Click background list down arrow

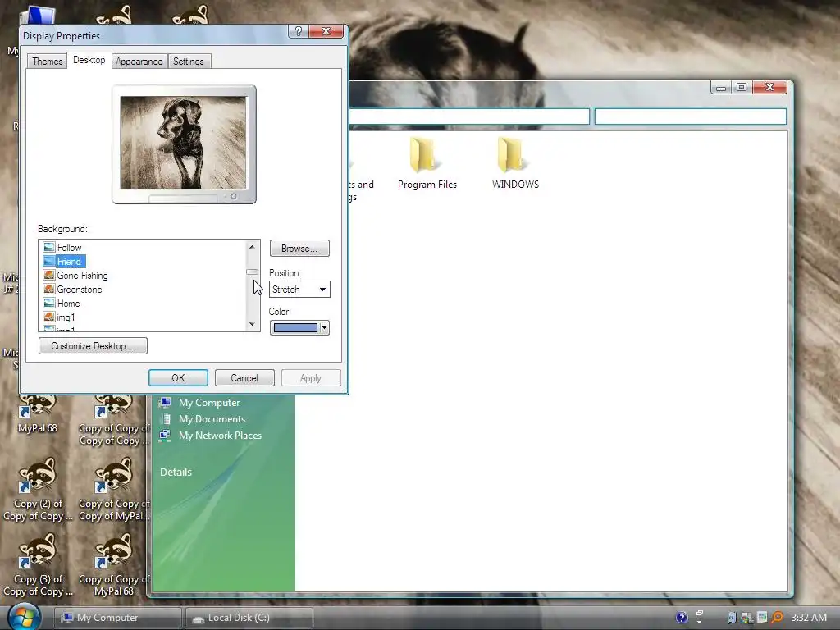(x=252, y=324)
